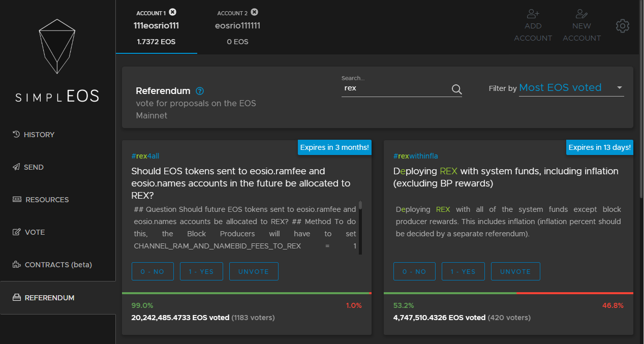Screen dimensions: 644x344
Task: Vote 0 - NO on rex4all proposal
Action: pos(152,271)
